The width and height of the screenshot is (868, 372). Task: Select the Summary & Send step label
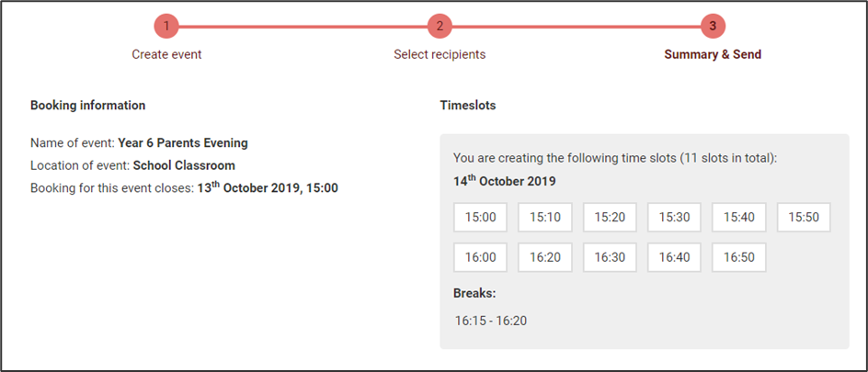coord(713,54)
